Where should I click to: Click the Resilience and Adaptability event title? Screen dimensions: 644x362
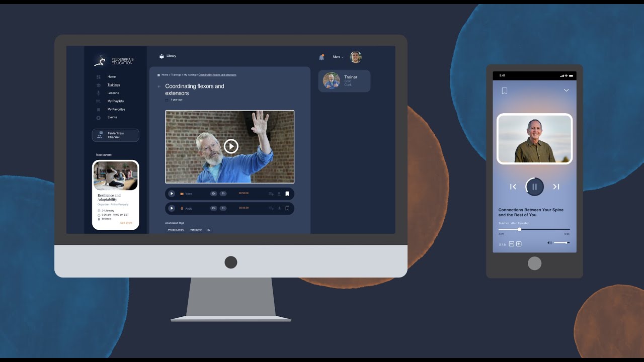(x=109, y=198)
